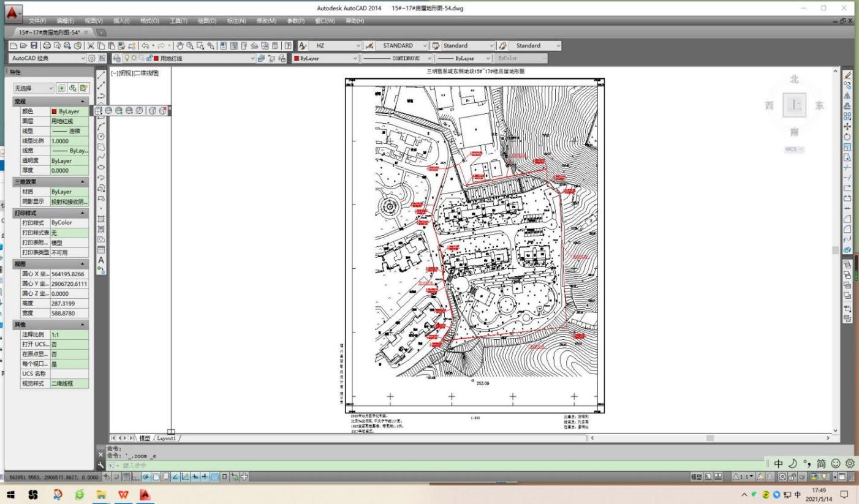859x504 pixels.
Task: Click the New drawing icon
Action: click(13, 46)
